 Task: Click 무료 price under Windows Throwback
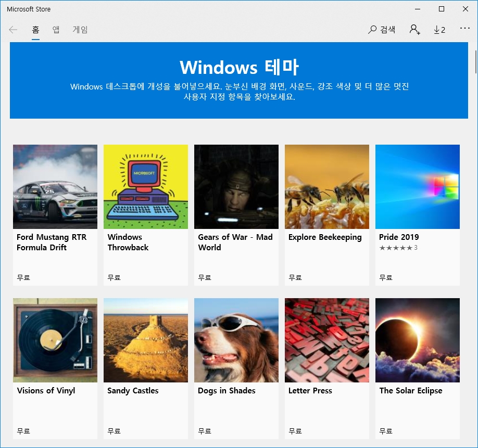(114, 277)
